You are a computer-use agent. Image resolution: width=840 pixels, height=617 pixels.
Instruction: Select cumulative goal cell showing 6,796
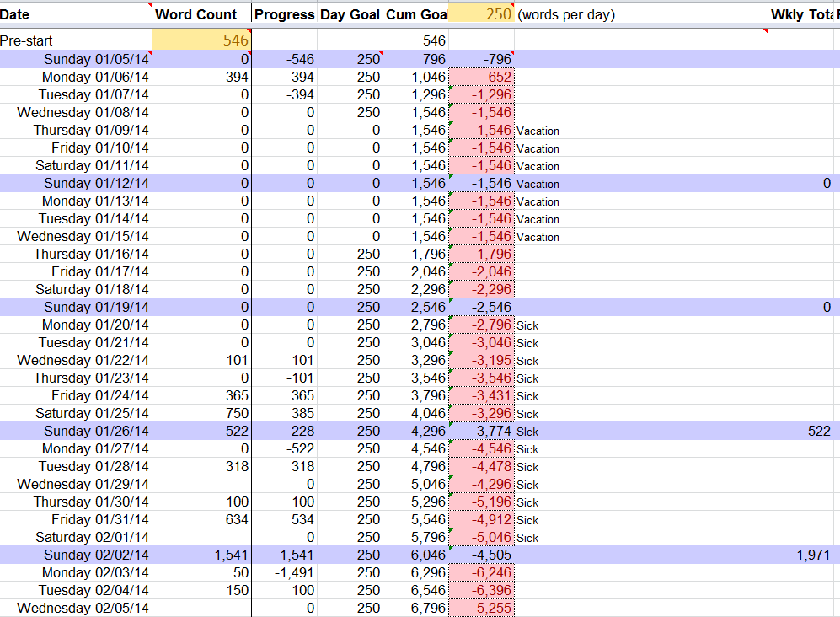click(416, 608)
